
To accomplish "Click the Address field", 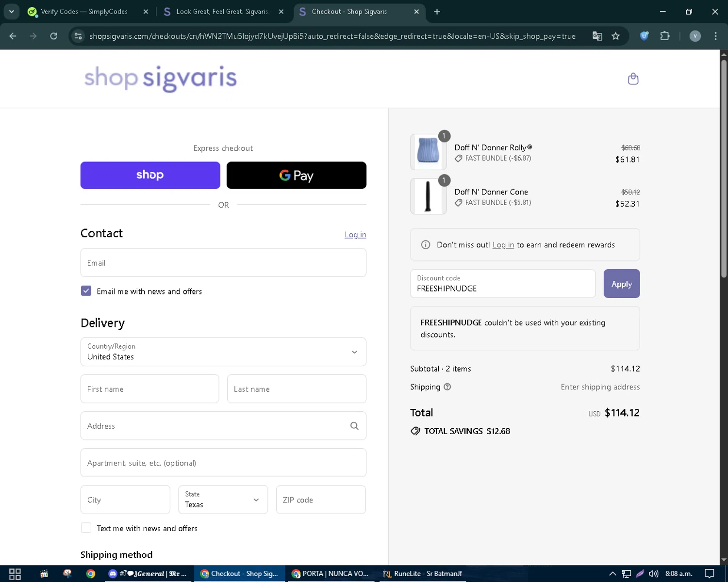I will click(223, 426).
